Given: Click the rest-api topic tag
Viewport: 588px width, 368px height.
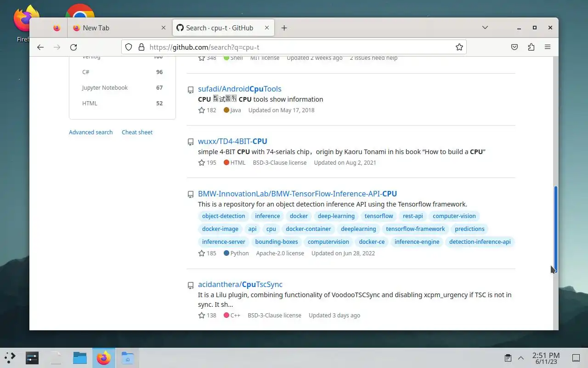Looking at the screenshot, I should pos(413,216).
